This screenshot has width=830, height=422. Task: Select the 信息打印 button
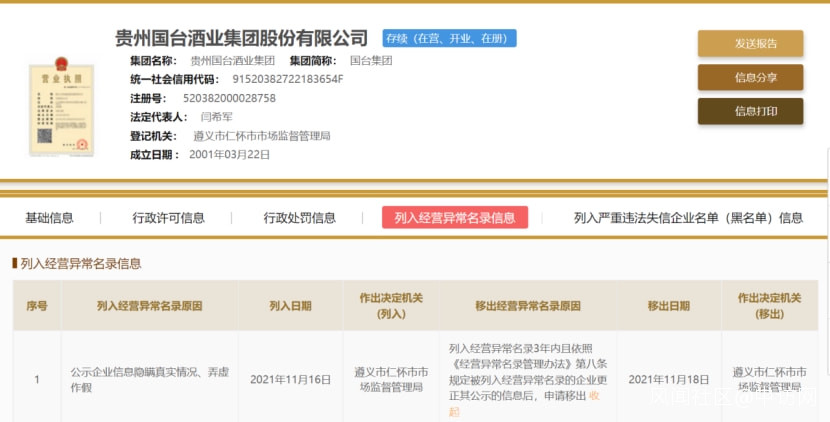point(750,111)
